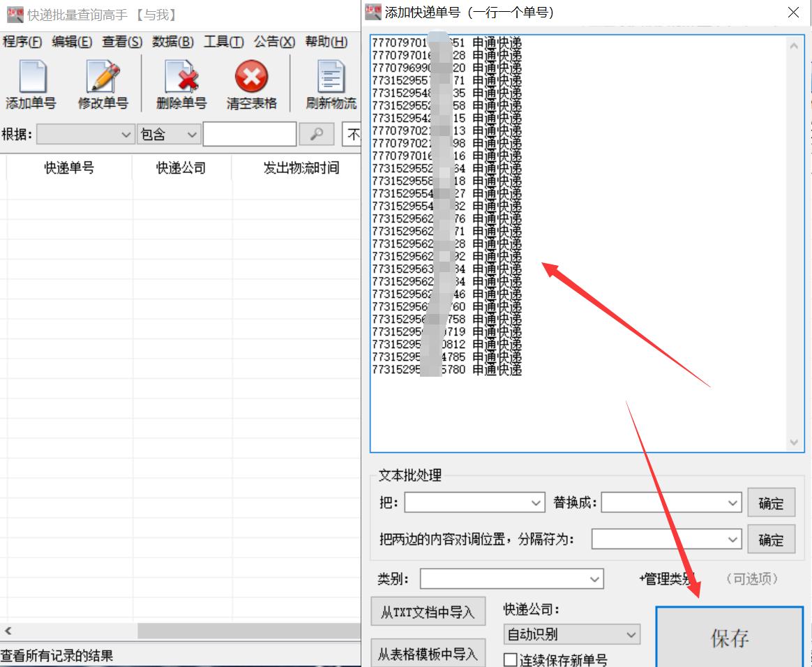The image size is (812, 667).
Task: Click the magnifier search icon
Action: (x=317, y=134)
